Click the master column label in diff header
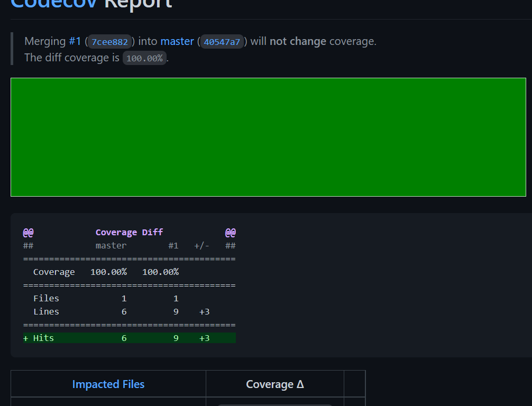Image resolution: width=532 pixels, height=406 pixels. pos(111,245)
